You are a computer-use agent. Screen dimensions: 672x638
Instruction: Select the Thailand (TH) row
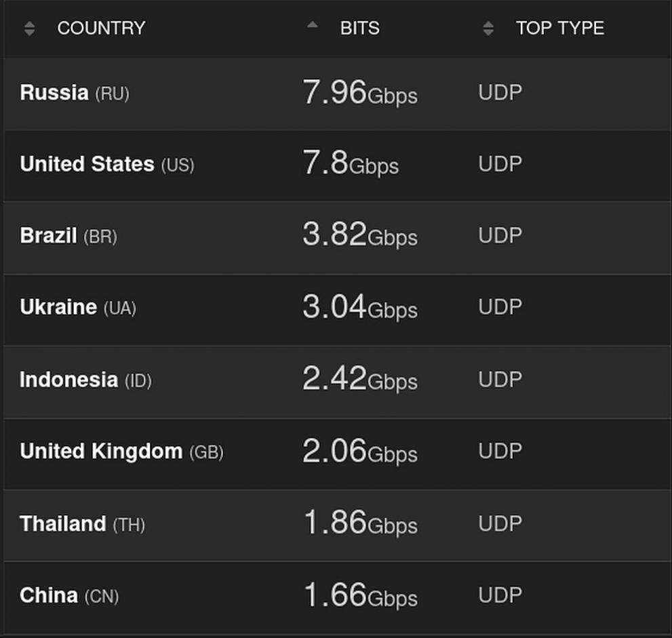pos(82,524)
